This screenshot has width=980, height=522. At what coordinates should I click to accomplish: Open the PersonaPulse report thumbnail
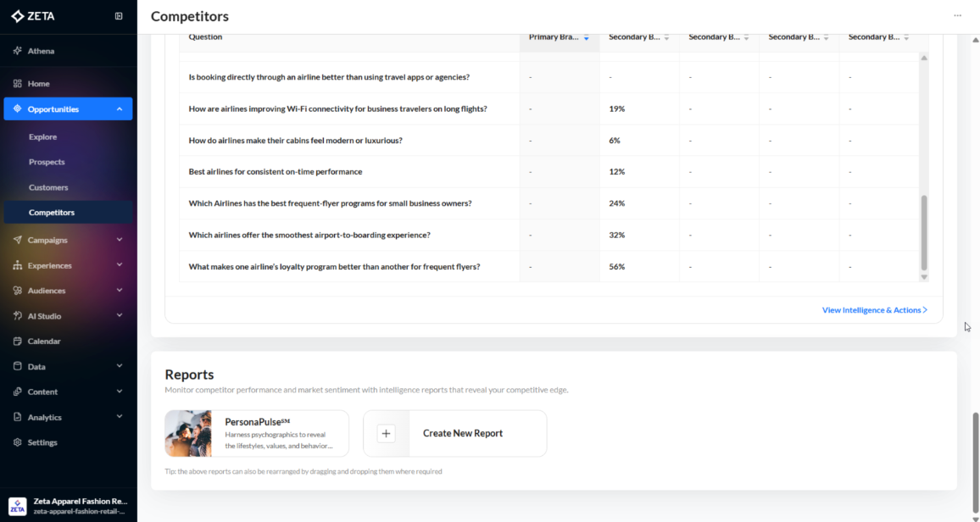(188, 433)
